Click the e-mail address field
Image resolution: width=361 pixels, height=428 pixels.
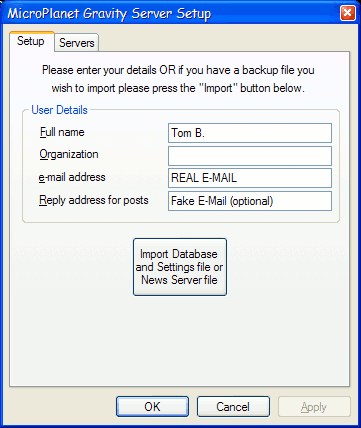click(x=250, y=178)
